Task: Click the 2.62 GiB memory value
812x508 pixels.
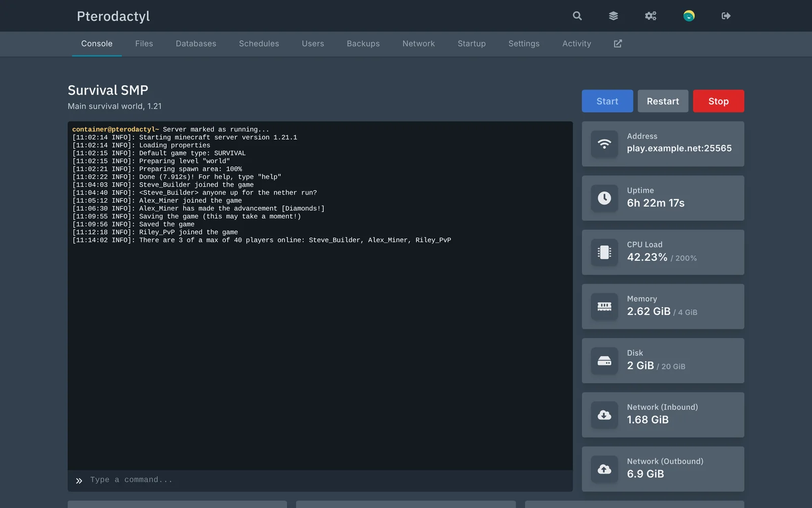Action: (649, 311)
